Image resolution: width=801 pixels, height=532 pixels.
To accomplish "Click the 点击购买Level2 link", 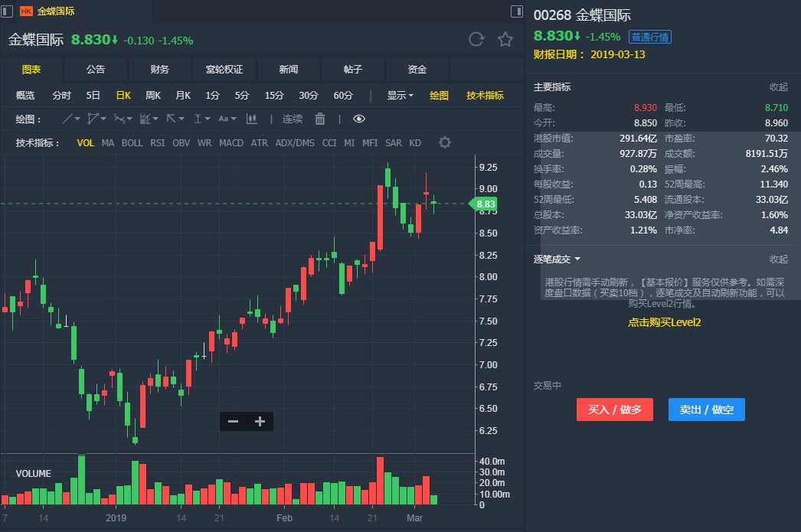I will tap(665, 322).
